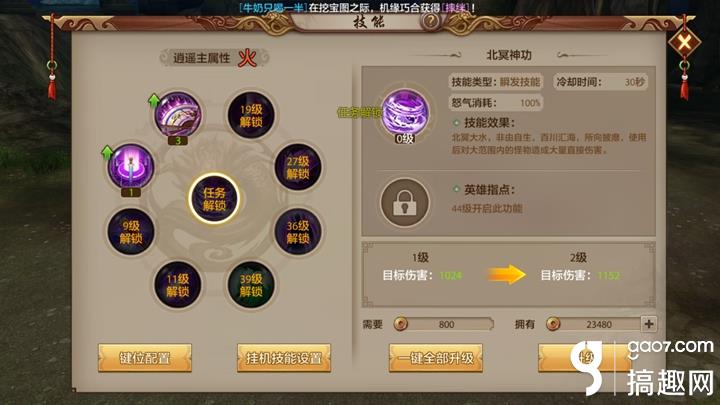Select the 任务解锁 center skill slot
The width and height of the screenshot is (720, 405).
[x=214, y=199]
